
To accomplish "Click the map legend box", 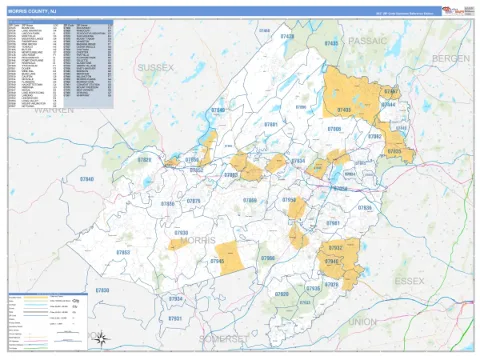I will pos(48,321).
